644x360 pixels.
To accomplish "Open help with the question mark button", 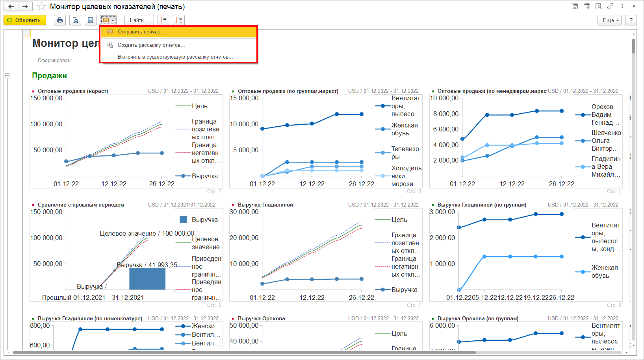I will pos(631,20).
